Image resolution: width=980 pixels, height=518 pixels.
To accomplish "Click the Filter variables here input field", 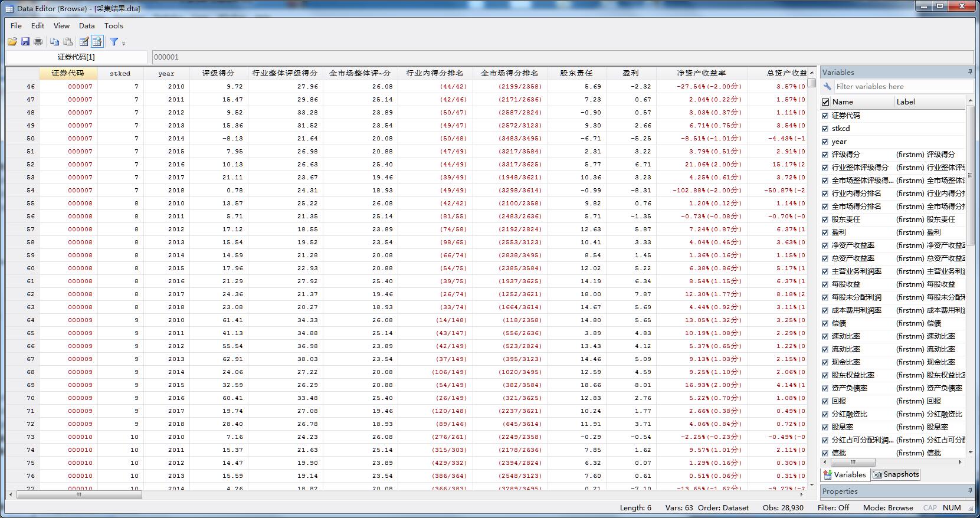I will (903, 86).
